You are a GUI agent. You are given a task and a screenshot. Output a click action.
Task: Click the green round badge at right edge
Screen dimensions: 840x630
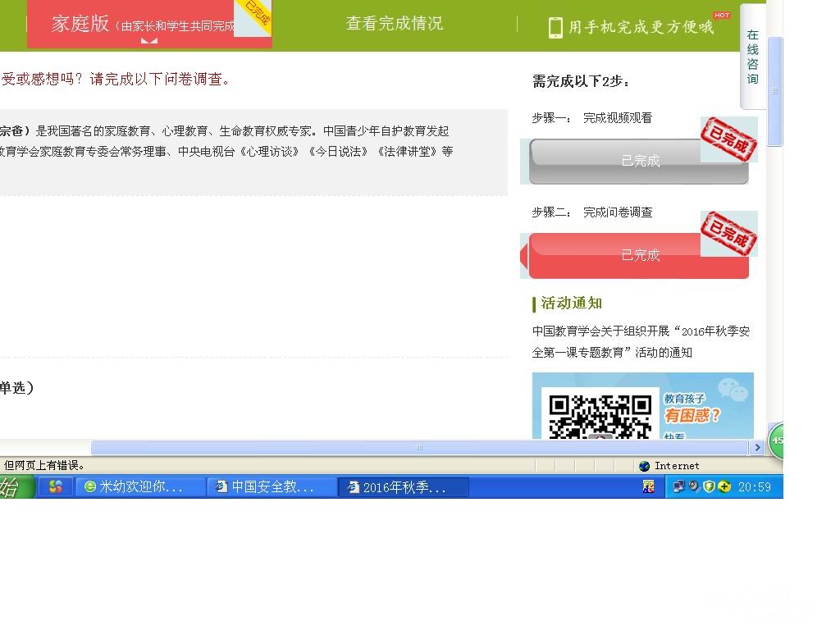pos(776,441)
